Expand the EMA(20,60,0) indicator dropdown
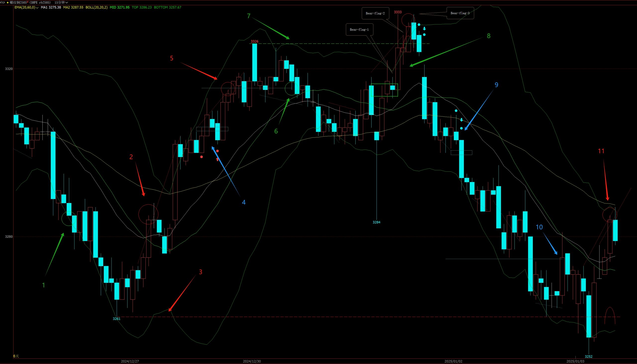This screenshot has height=364, width=637. click(x=37, y=8)
